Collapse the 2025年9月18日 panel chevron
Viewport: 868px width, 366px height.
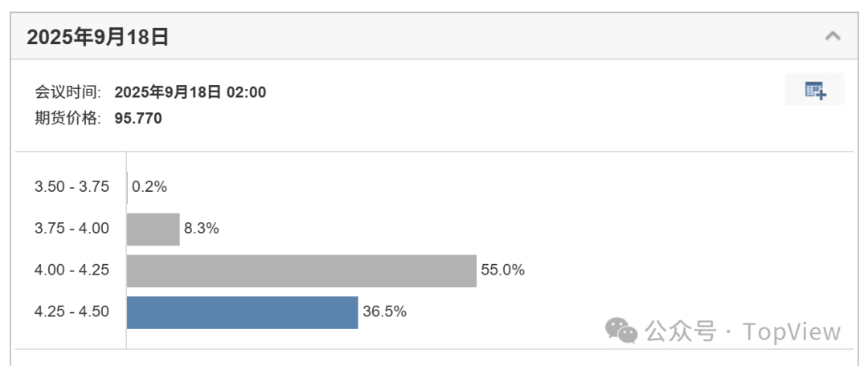point(833,36)
